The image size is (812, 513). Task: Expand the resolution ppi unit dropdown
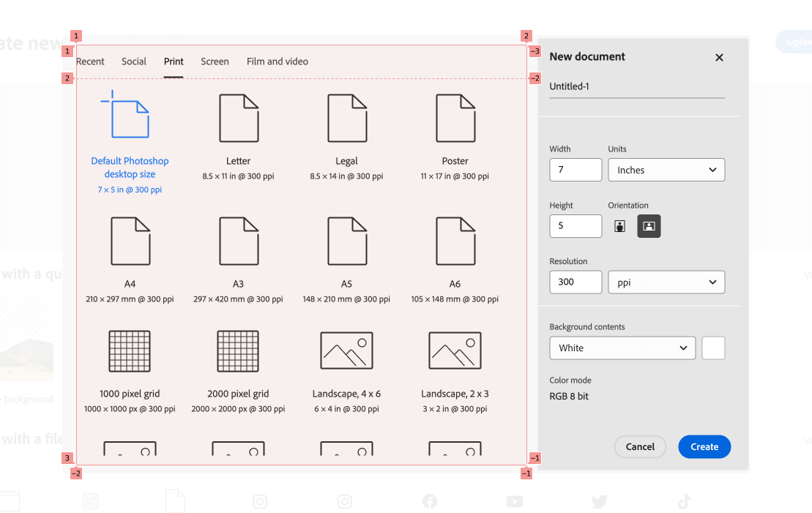pyautogui.click(x=666, y=282)
